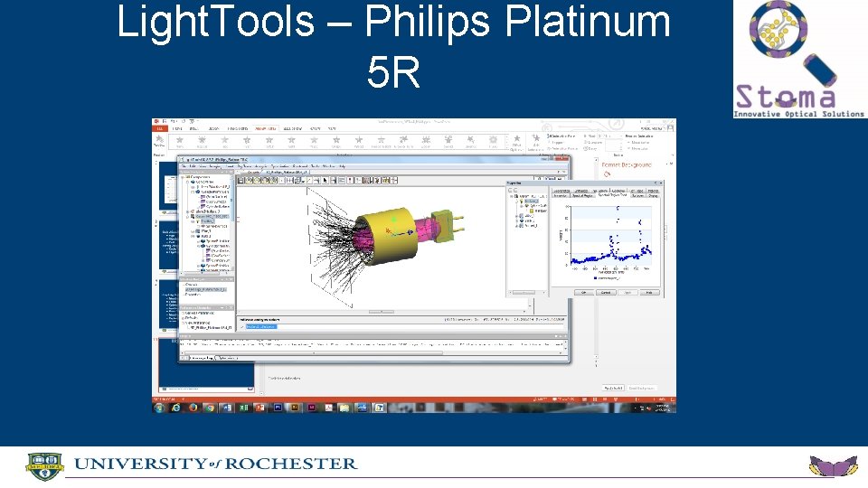Open the FILE tab in PowerPoint

159,128
